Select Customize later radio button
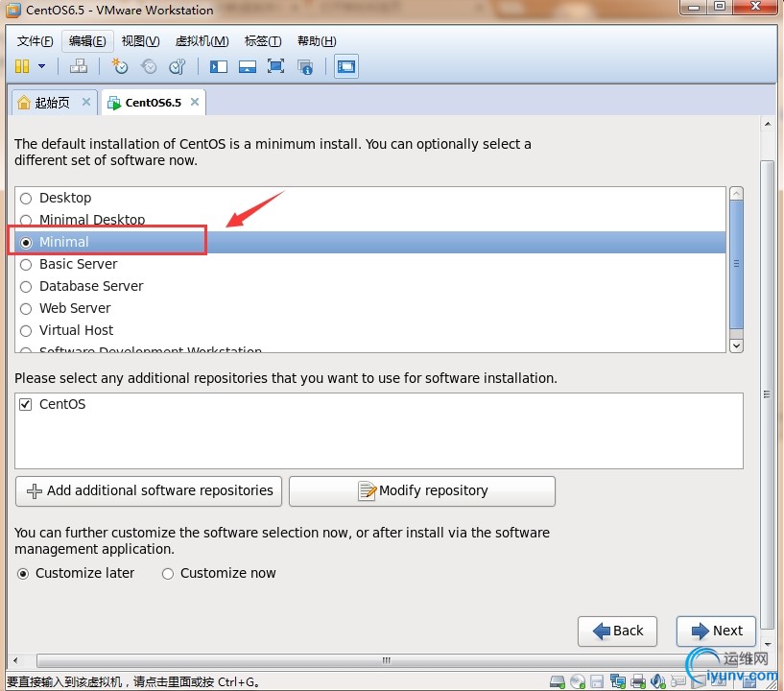Viewport: 784px width, 691px height. pyautogui.click(x=23, y=574)
